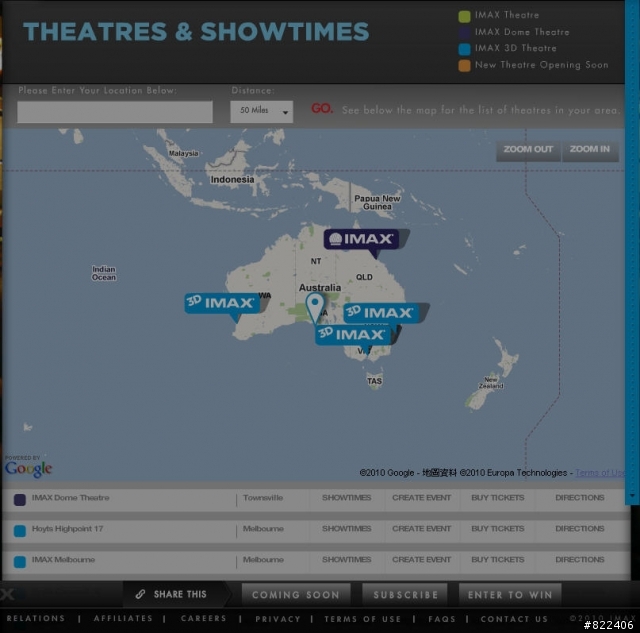This screenshot has height=633, width=640.
Task: Click Create Event for the IMAX Dome Theatre row
Action: (x=421, y=498)
